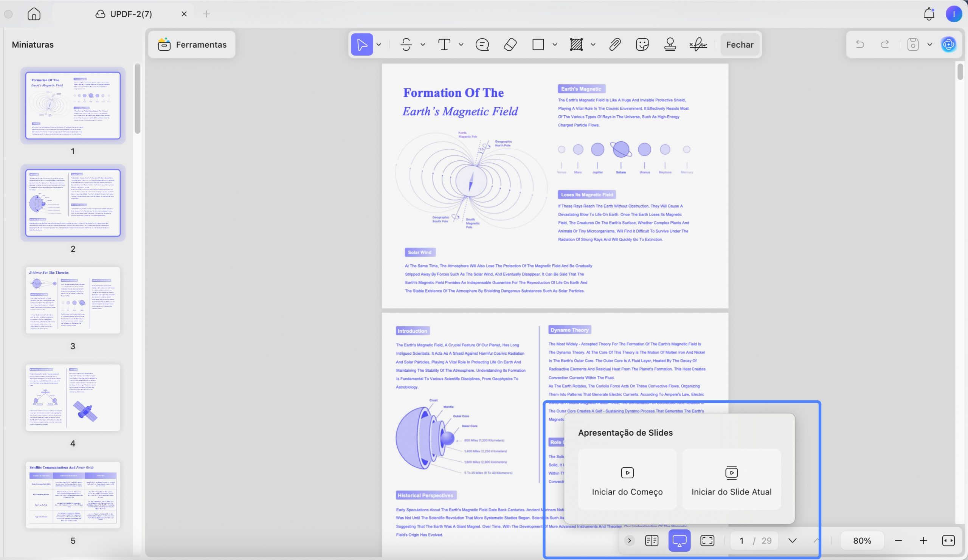Click the thumbnails panel scrollbar

pyautogui.click(x=137, y=99)
